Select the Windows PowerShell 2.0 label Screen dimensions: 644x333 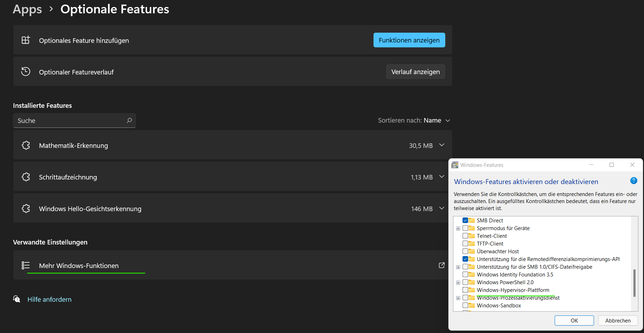click(x=505, y=282)
